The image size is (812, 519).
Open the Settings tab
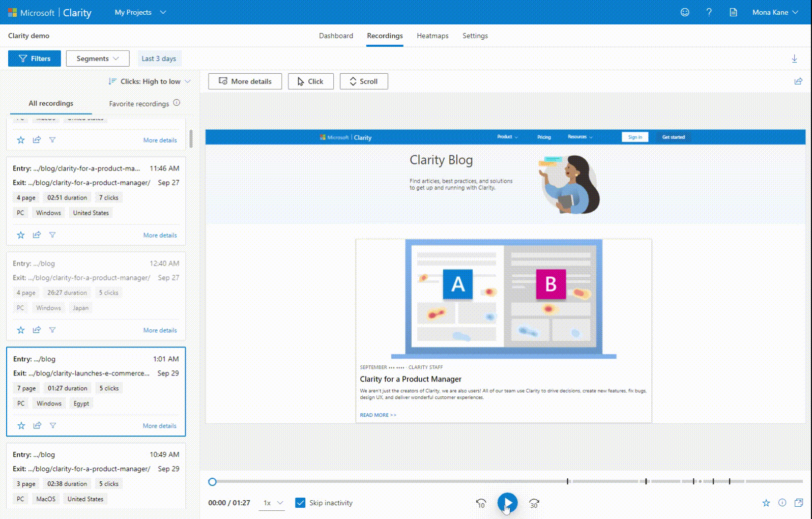(x=475, y=36)
